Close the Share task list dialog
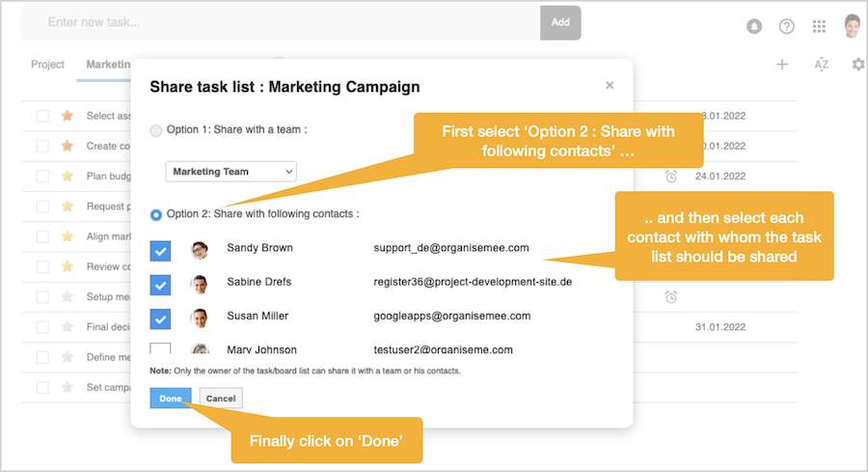Image resolution: width=868 pixels, height=472 pixels. [610, 86]
